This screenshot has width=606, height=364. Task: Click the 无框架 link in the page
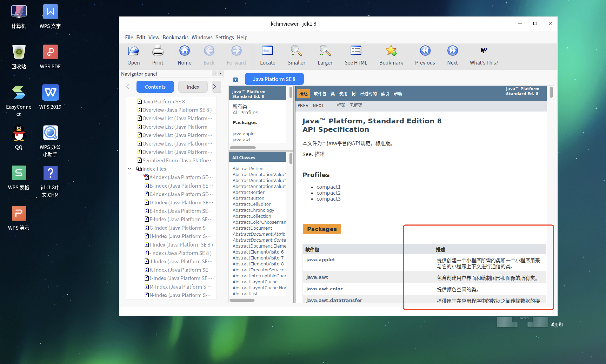(x=356, y=105)
